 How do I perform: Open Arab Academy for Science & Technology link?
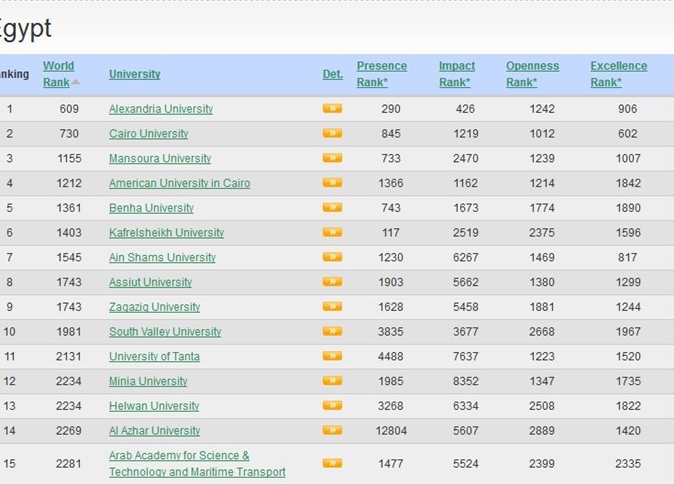pos(197,464)
